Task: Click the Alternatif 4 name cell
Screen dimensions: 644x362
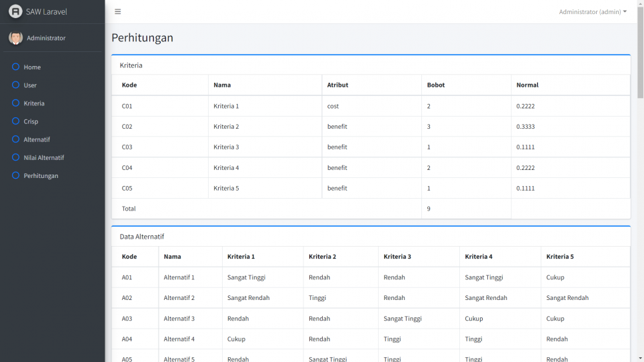Action: [x=179, y=339]
